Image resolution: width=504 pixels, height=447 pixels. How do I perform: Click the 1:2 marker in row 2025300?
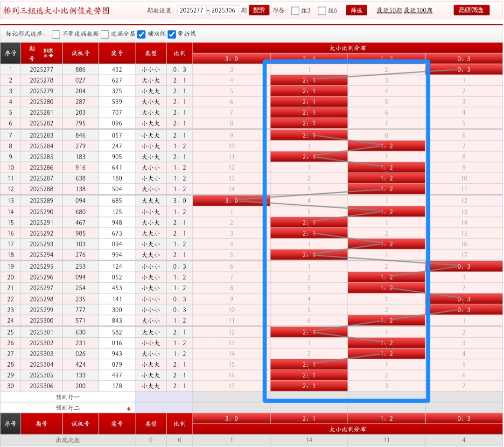386,321
